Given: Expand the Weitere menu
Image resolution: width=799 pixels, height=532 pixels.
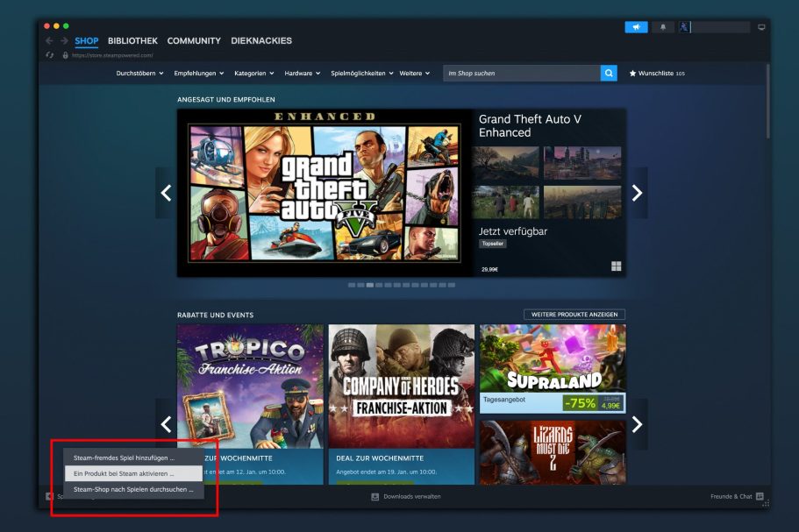Looking at the screenshot, I should click(414, 74).
